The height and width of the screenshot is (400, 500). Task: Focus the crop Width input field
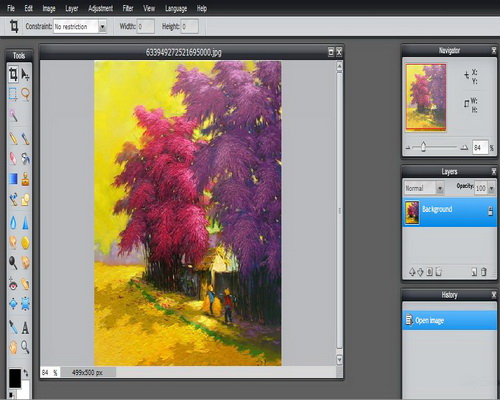145,26
